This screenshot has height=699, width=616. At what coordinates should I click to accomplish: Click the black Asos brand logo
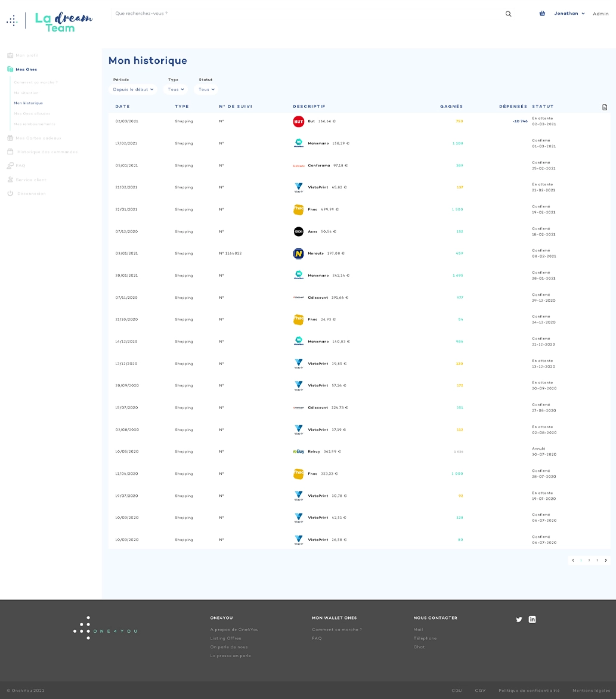(299, 231)
